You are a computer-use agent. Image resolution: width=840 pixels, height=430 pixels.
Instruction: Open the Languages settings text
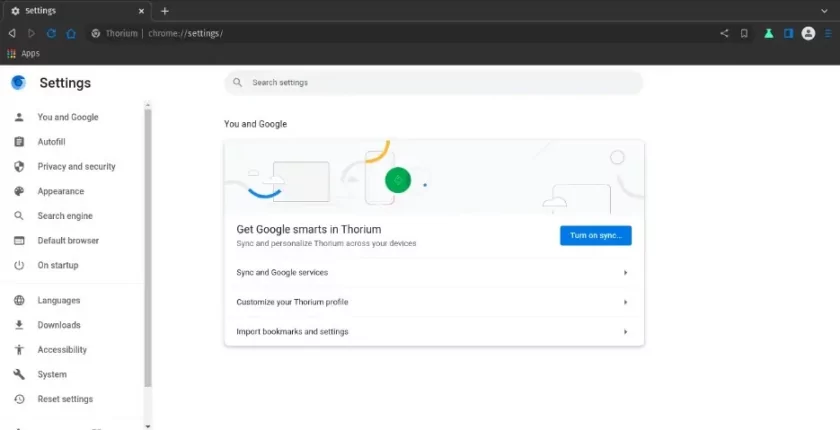59,300
